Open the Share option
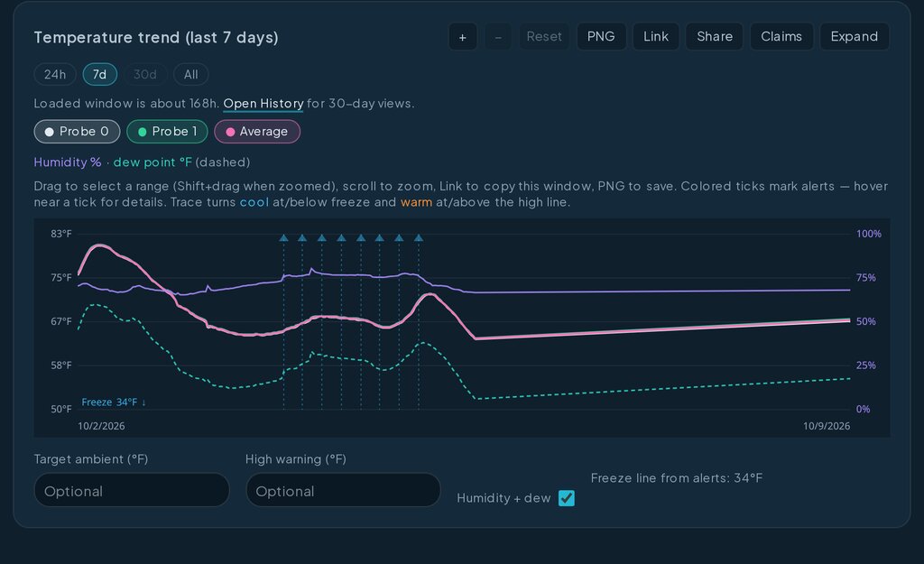This screenshot has width=924, height=564. tap(715, 36)
